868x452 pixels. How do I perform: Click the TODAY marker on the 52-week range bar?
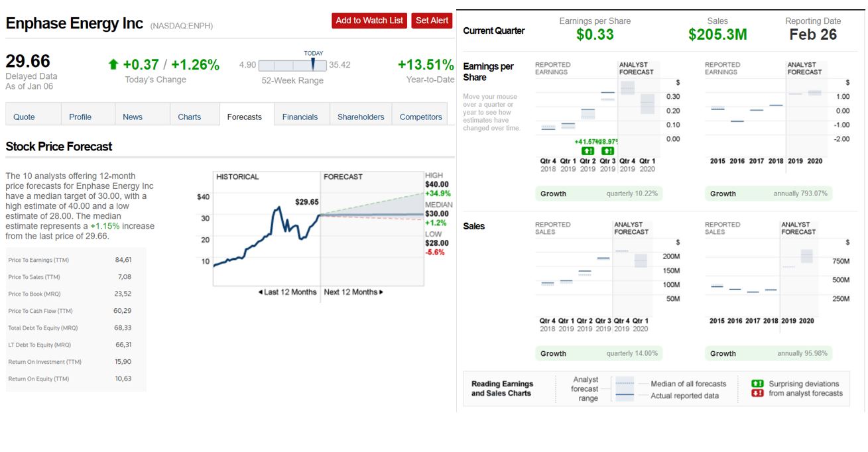point(313,64)
